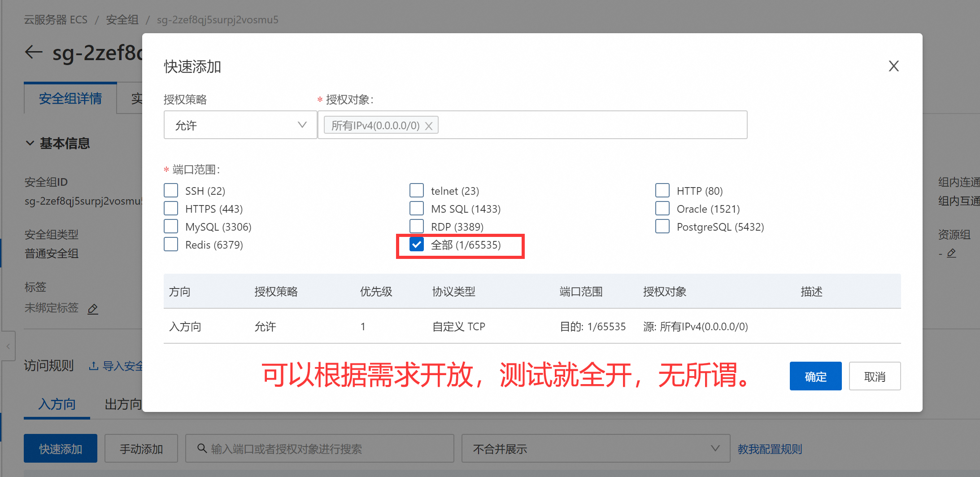
Task: Tick the Oracle (1521) checkbox
Action: pos(662,208)
